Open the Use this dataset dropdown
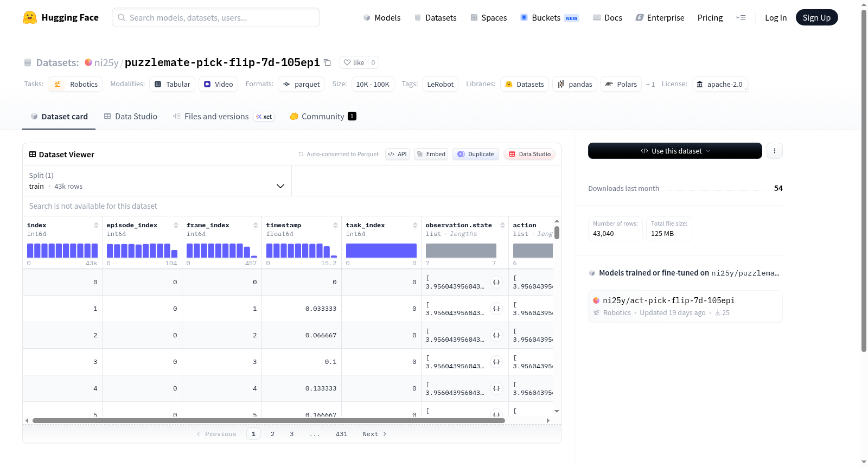Image resolution: width=868 pixels, height=467 pixels. [675, 151]
